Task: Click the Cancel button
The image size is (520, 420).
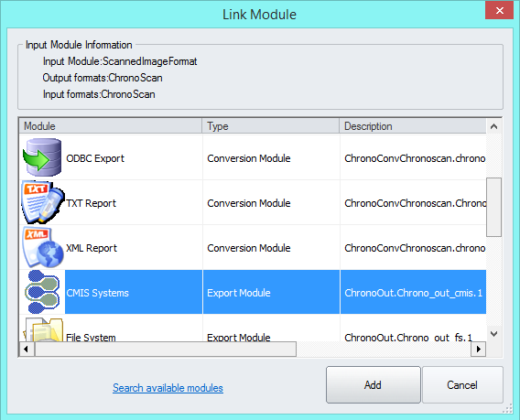Action: tap(462, 385)
